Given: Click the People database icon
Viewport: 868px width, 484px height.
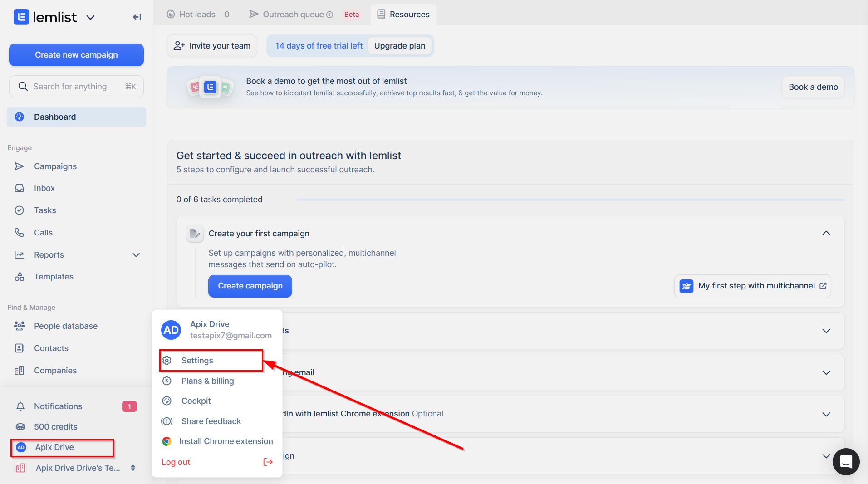Looking at the screenshot, I should coord(19,326).
